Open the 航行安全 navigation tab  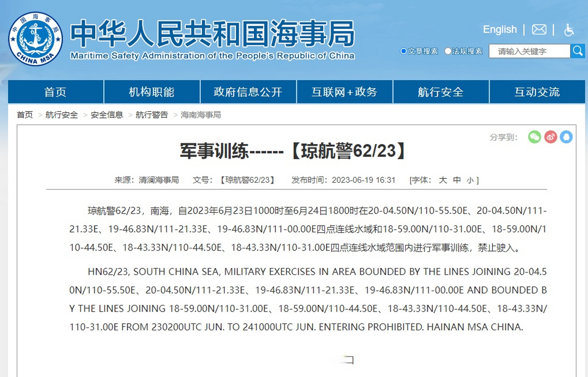(x=441, y=92)
